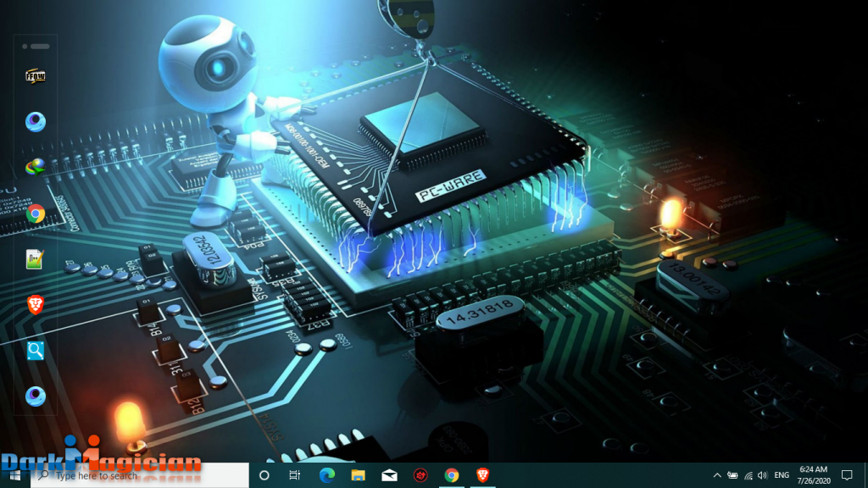Click the Type here to search box
The image size is (868, 488).
click(140, 475)
